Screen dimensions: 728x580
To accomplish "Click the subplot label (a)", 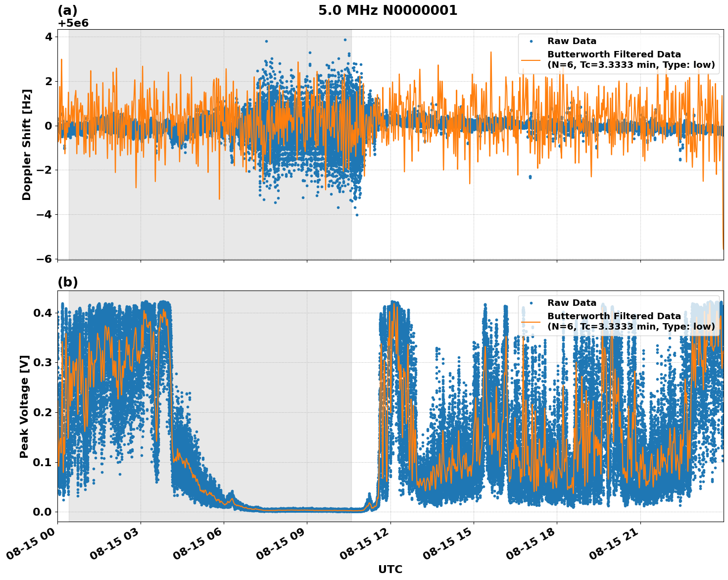I will pyautogui.click(x=68, y=9).
